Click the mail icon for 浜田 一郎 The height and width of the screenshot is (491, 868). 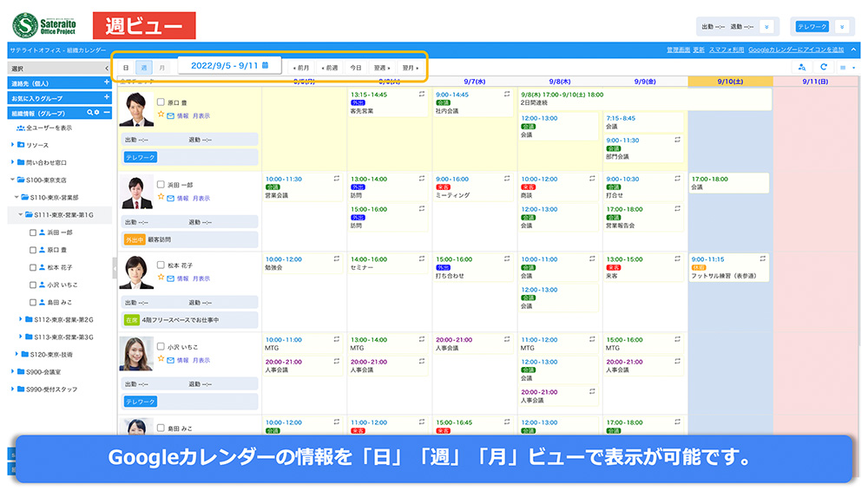(170, 198)
